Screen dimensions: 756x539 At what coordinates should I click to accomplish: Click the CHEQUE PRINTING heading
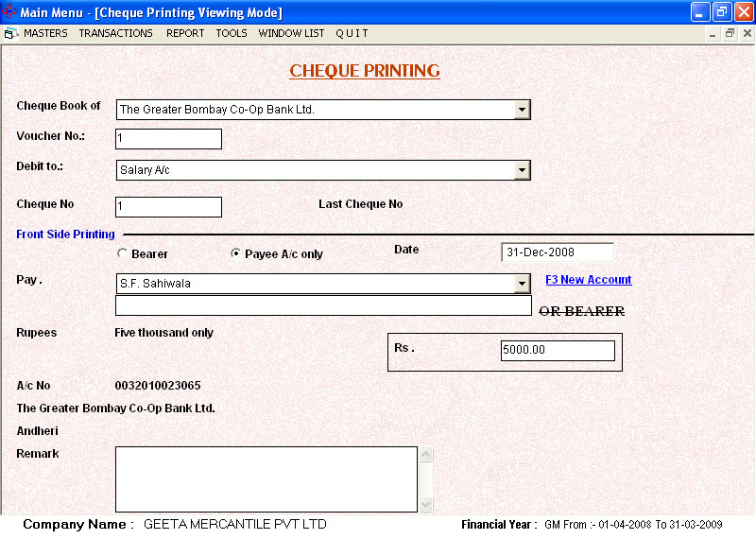coord(365,71)
